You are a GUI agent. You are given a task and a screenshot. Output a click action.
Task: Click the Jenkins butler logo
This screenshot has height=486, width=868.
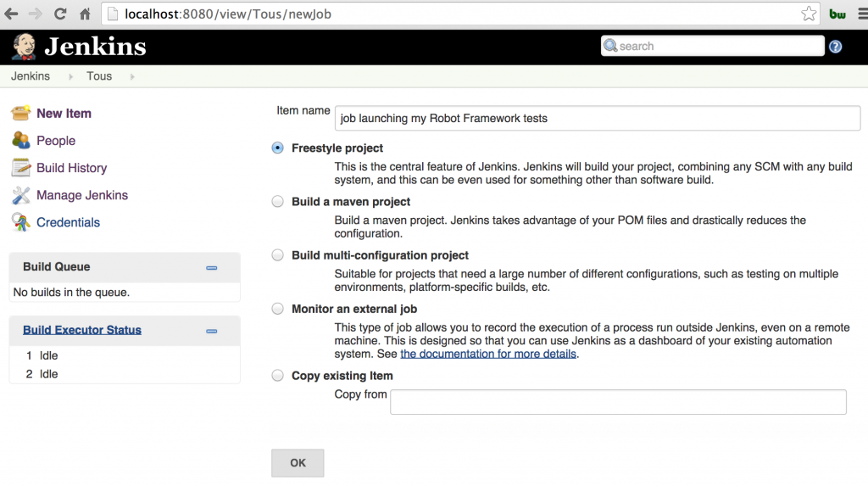[24, 47]
